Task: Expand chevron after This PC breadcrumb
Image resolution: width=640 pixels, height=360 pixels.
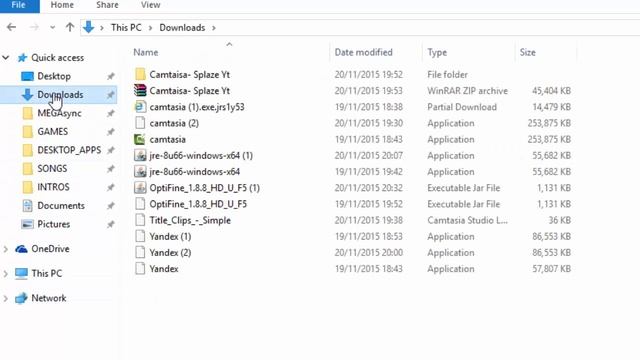Action: [x=150, y=28]
